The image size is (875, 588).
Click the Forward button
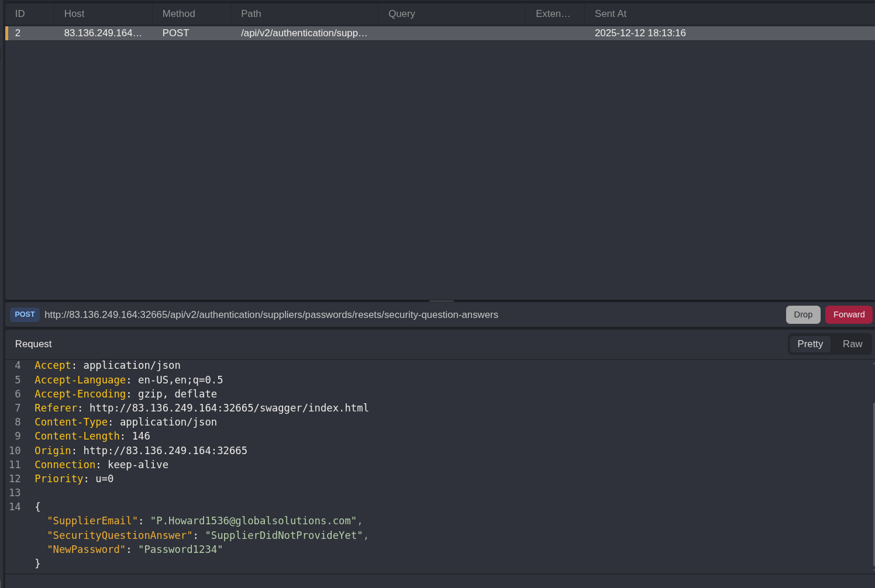pyautogui.click(x=848, y=314)
